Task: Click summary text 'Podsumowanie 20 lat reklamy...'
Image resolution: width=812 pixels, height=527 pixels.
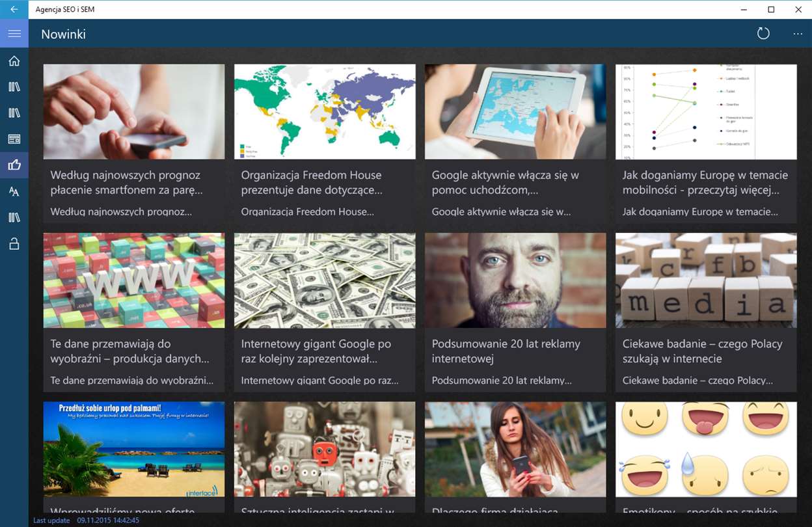Action: pos(502,380)
